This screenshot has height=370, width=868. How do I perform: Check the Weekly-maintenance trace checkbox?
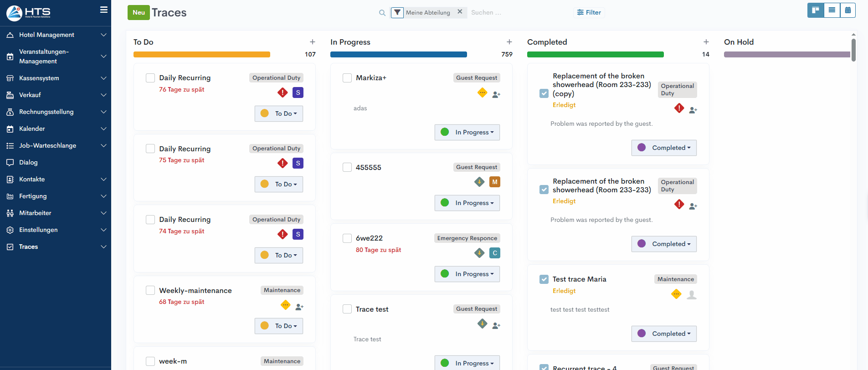(x=150, y=290)
